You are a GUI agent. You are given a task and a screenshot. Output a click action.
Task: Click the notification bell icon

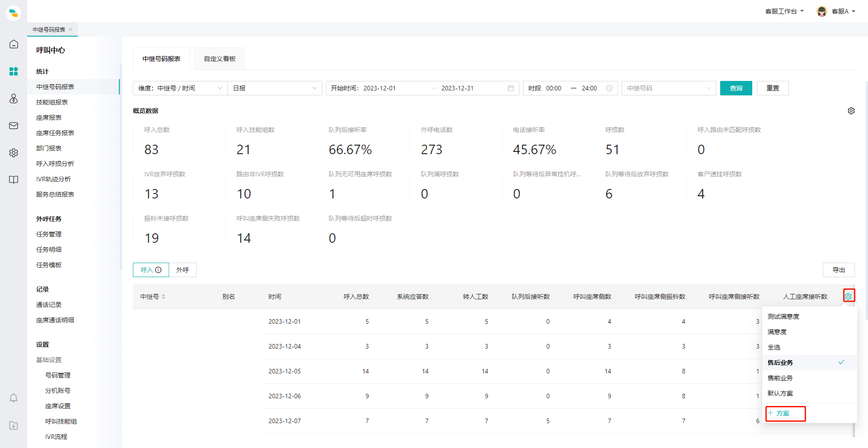[x=14, y=398]
